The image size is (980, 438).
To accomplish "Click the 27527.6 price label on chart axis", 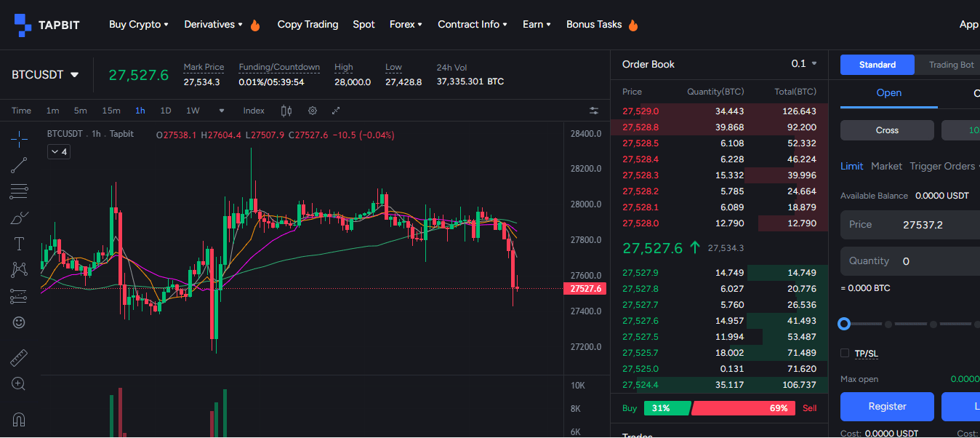I will coord(587,289).
